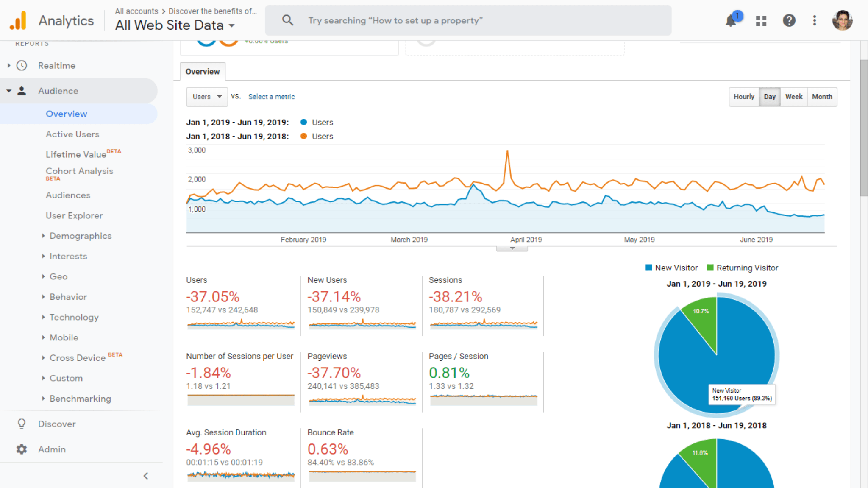868x488 pixels.
Task: Open the notifications bell
Action: coord(731,20)
